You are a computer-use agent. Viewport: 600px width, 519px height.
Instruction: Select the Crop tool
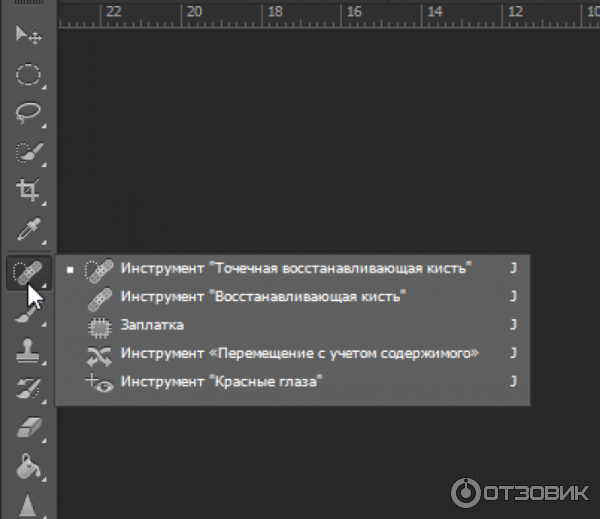click(29, 190)
